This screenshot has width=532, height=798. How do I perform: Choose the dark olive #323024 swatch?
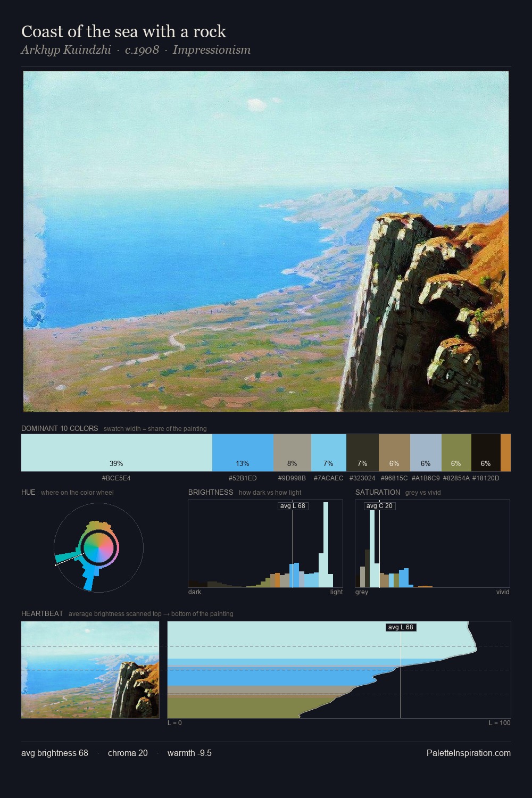(362, 453)
